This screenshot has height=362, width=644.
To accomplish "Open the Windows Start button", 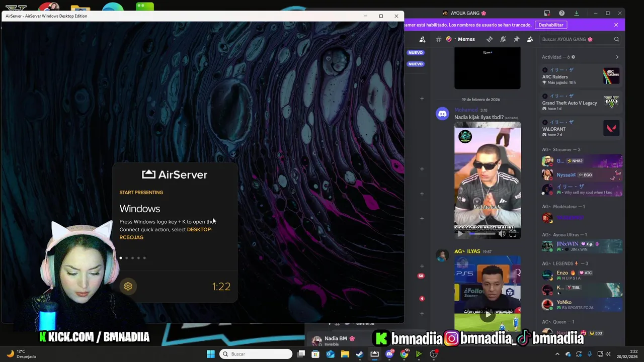I will 211,354.
